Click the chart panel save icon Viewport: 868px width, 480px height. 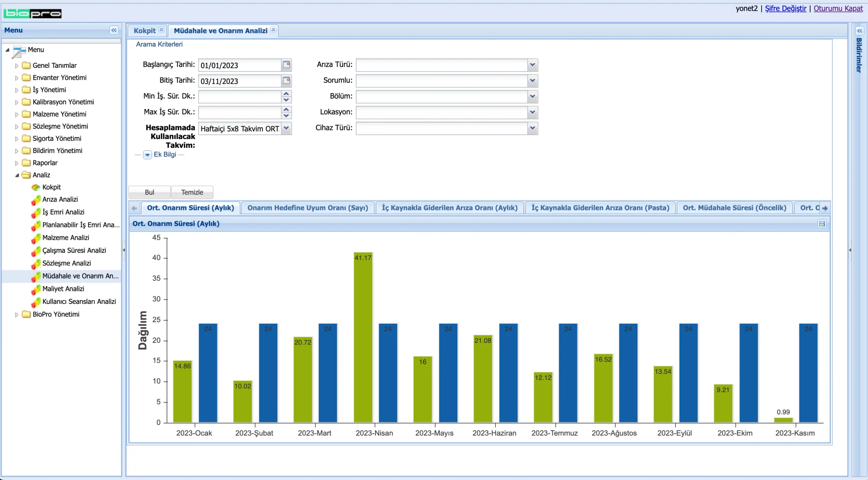click(x=822, y=224)
